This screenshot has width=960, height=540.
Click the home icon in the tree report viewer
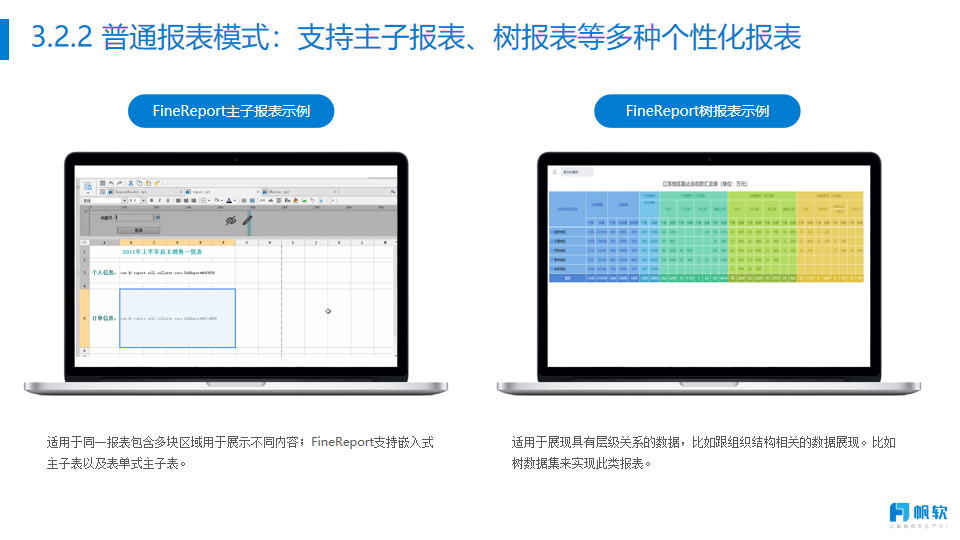point(555,172)
